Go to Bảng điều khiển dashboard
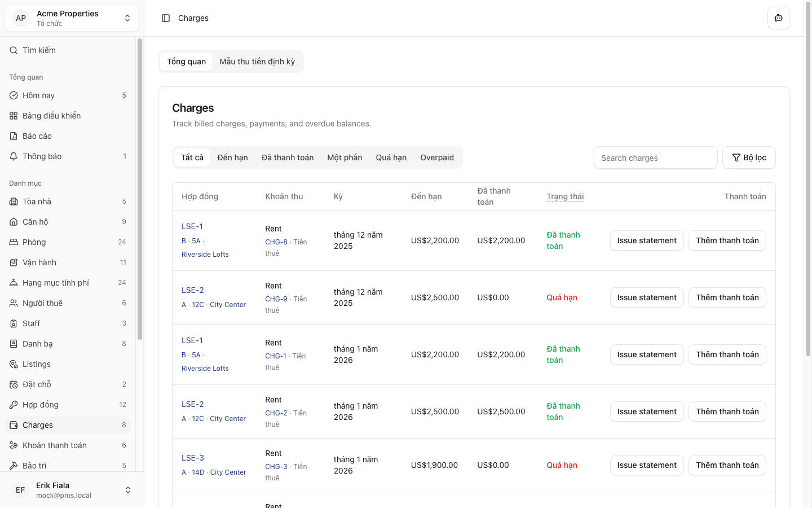This screenshot has width=812, height=508. click(51, 116)
